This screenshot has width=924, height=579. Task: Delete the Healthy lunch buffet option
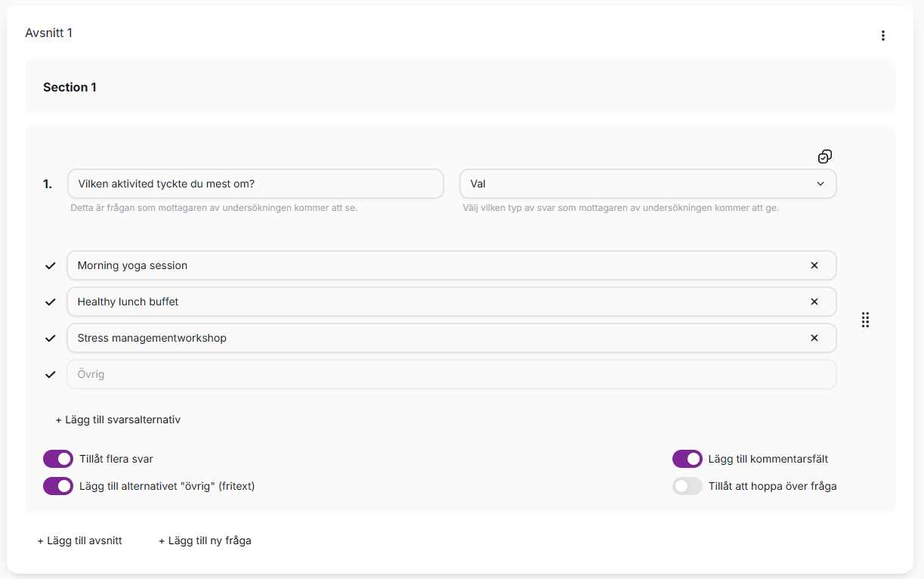pyautogui.click(x=814, y=302)
